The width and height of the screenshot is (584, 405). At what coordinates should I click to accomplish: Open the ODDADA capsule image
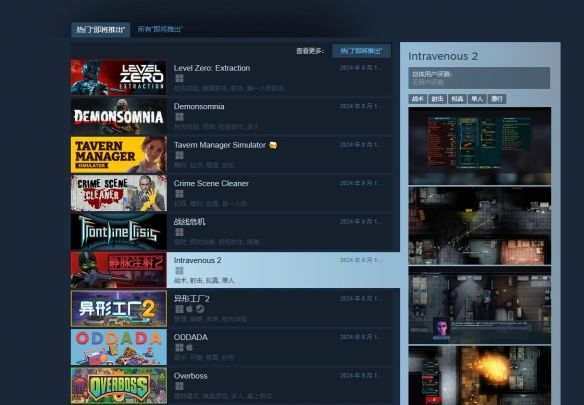click(119, 347)
